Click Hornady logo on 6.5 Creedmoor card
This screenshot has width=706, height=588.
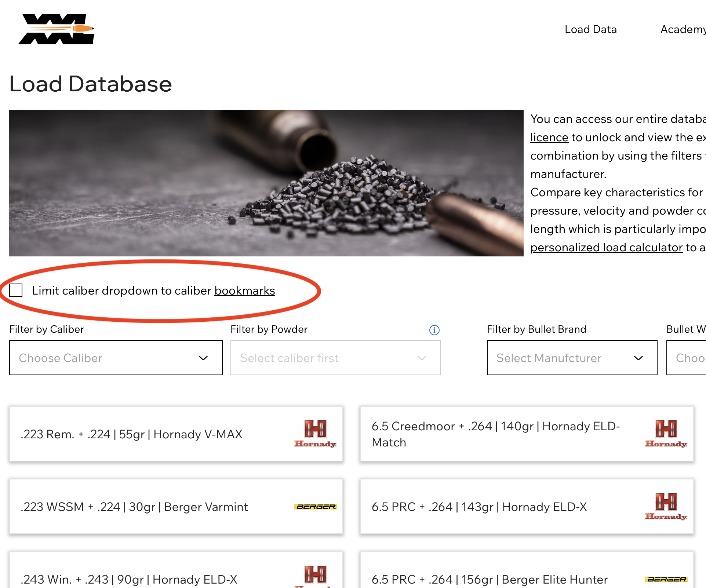[666, 434]
